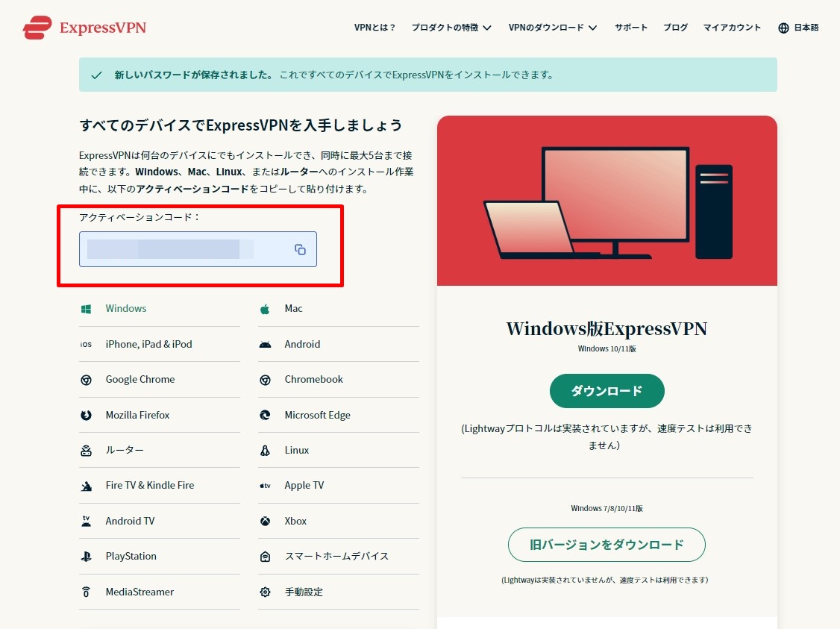The image size is (840, 629).
Task: Open the VPNのダウンロード dropdown menu
Action: pyautogui.click(x=548, y=27)
